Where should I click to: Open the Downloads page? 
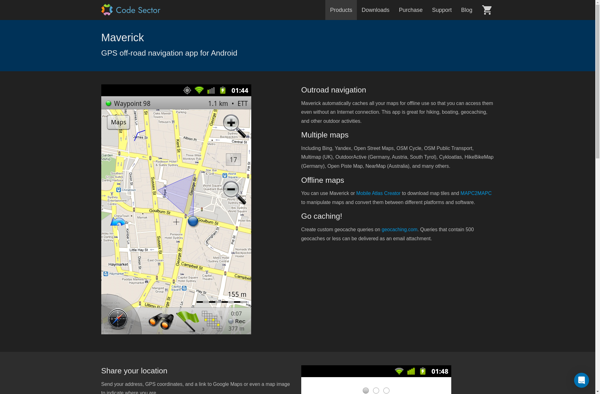point(375,10)
